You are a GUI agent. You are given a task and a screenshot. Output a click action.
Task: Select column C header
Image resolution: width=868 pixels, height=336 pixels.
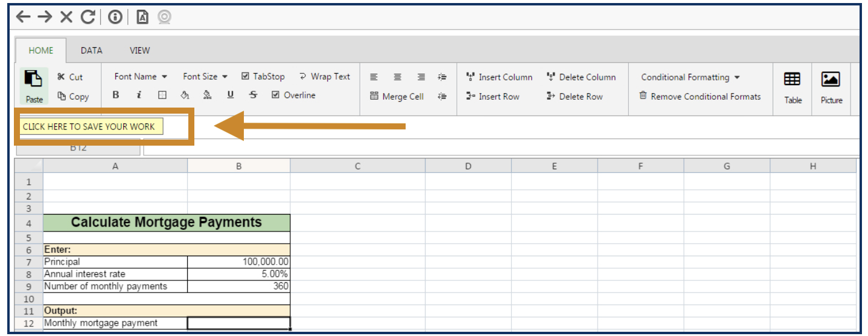point(358,166)
